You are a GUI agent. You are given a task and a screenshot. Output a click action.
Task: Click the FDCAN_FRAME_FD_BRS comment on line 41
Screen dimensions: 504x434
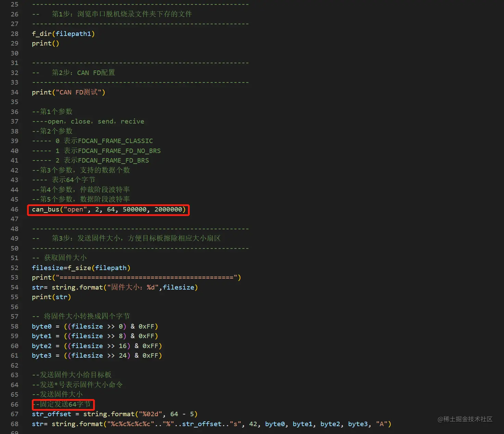click(x=90, y=161)
